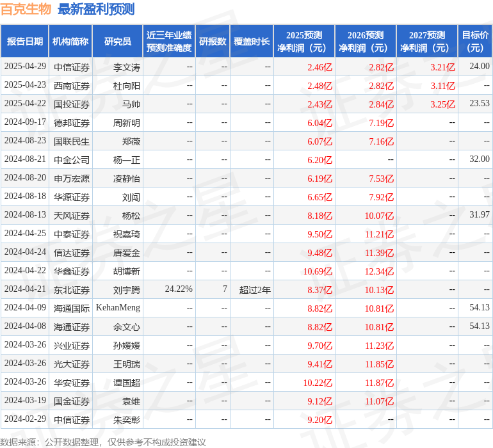
Task: Click the 中金公司 institution cell
Action: click(72, 160)
